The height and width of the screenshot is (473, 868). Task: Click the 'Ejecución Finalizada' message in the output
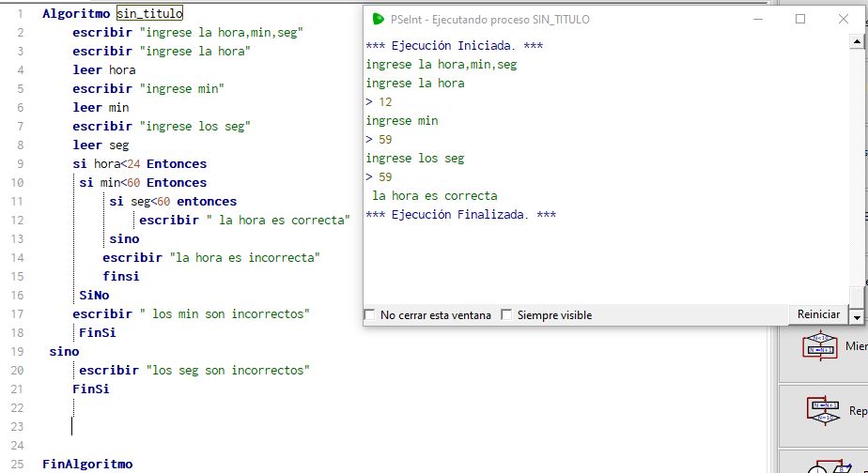click(460, 215)
